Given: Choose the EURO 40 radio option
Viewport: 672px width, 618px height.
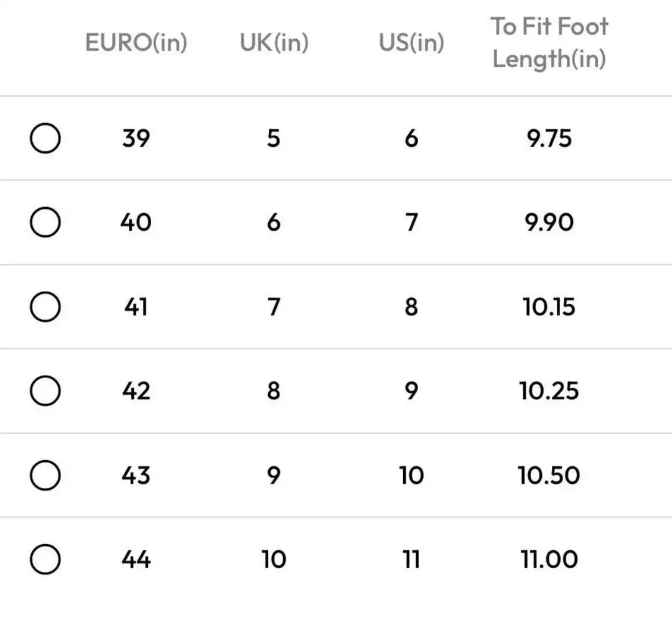Looking at the screenshot, I should click(45, 223).
